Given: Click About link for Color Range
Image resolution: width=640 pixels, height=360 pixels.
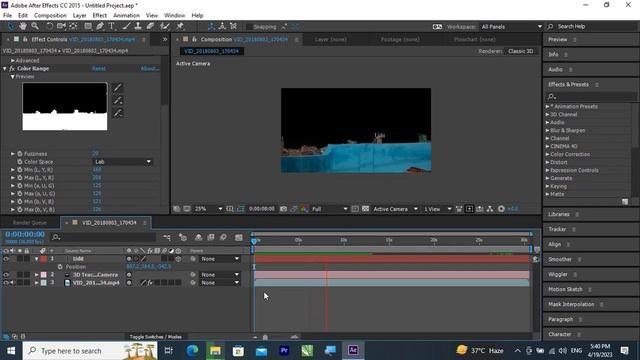Looking at the screenshot, I should point(150,69).
